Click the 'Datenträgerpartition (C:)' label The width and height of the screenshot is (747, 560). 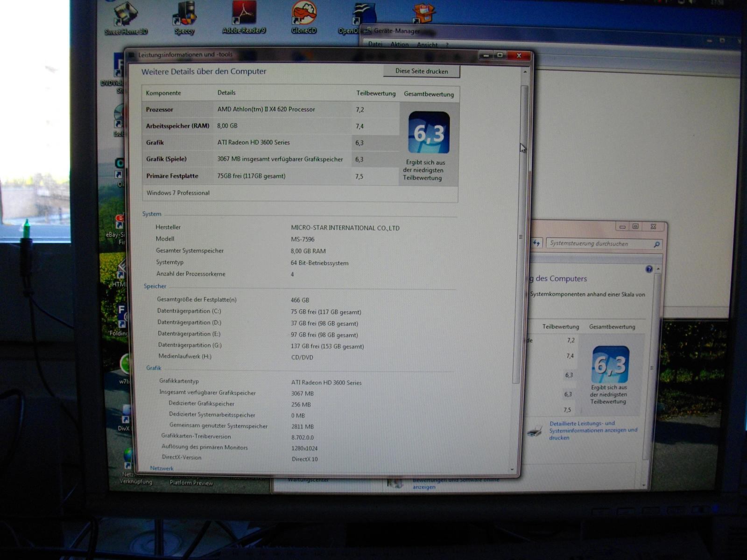coord(189,311)
